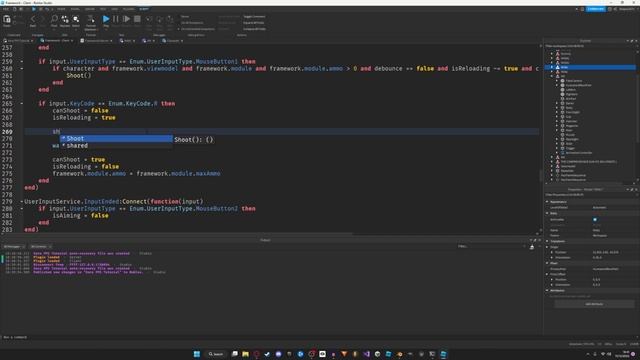Collapse the code fold at line 265
Screen dimensions: 640x360
(22, 104)
